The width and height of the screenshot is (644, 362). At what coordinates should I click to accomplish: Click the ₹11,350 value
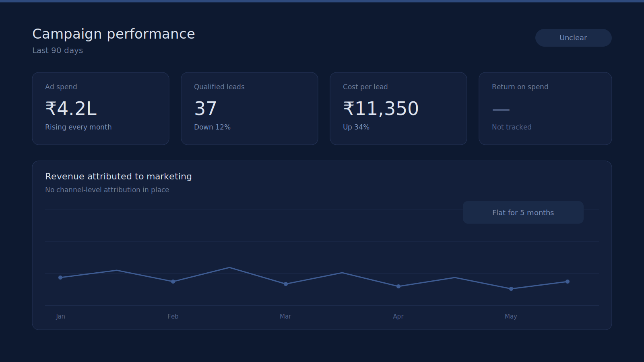381,109
